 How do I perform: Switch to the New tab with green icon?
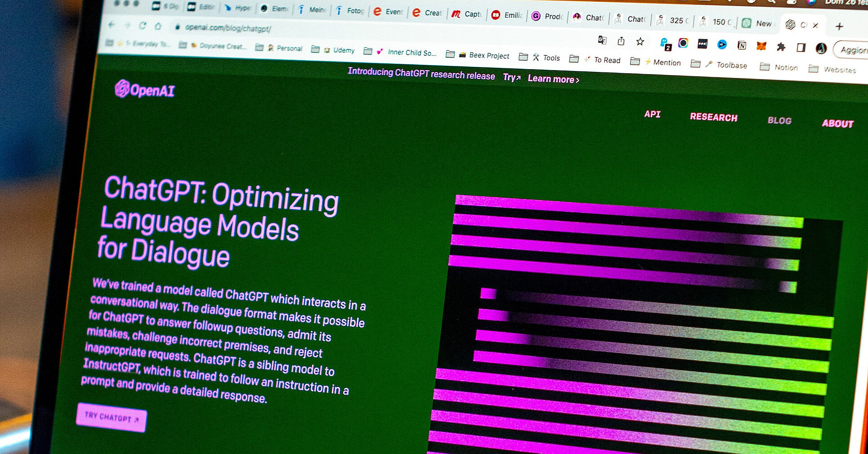tap(757, 23)
